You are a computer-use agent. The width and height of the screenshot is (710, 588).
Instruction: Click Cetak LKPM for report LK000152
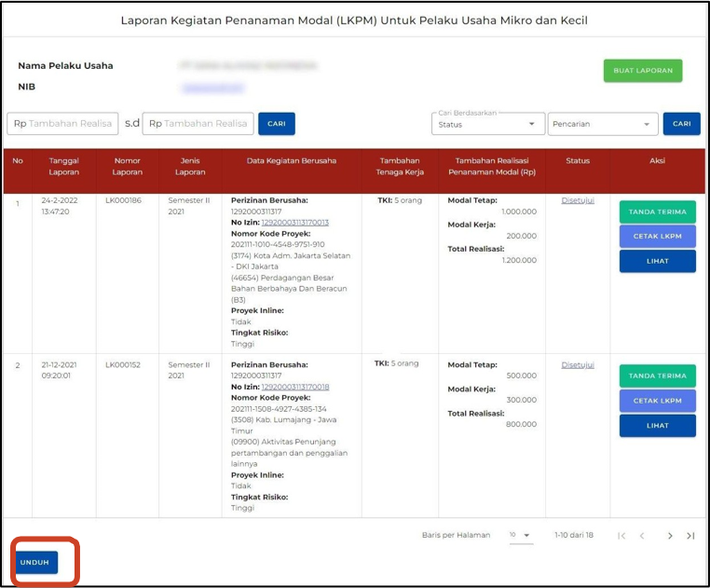click(657, 401)
